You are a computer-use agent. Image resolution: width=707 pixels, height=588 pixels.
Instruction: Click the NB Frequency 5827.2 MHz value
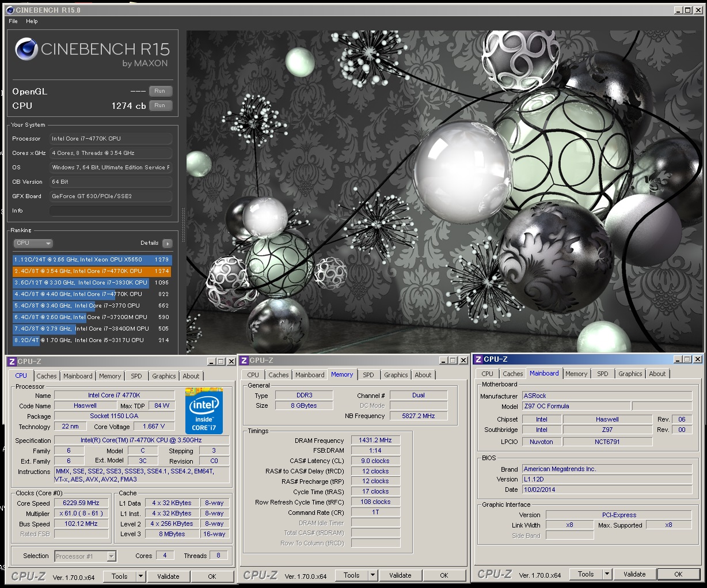(419, 416)
